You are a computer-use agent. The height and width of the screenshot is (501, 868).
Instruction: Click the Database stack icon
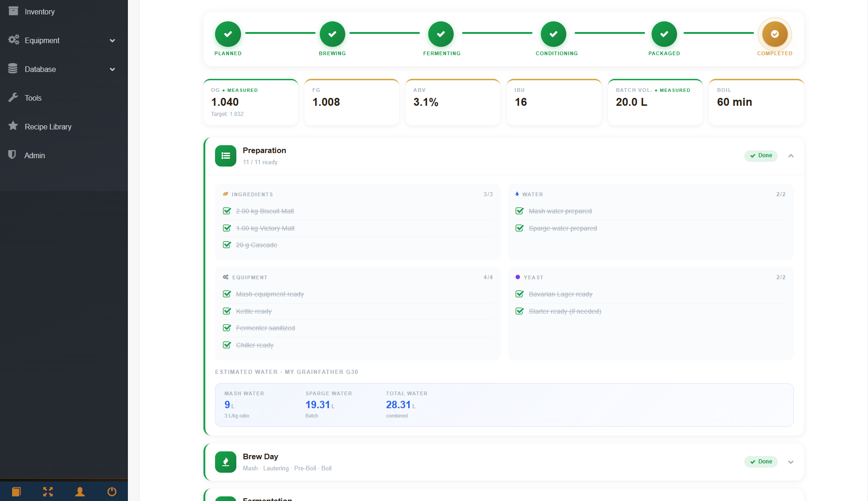click(13, 69)
